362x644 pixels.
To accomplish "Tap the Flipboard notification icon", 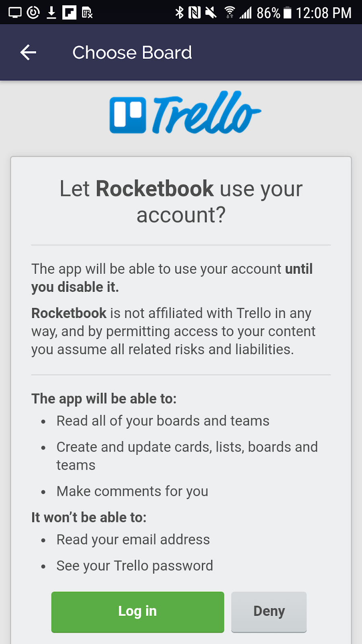I will pos(69,12).
